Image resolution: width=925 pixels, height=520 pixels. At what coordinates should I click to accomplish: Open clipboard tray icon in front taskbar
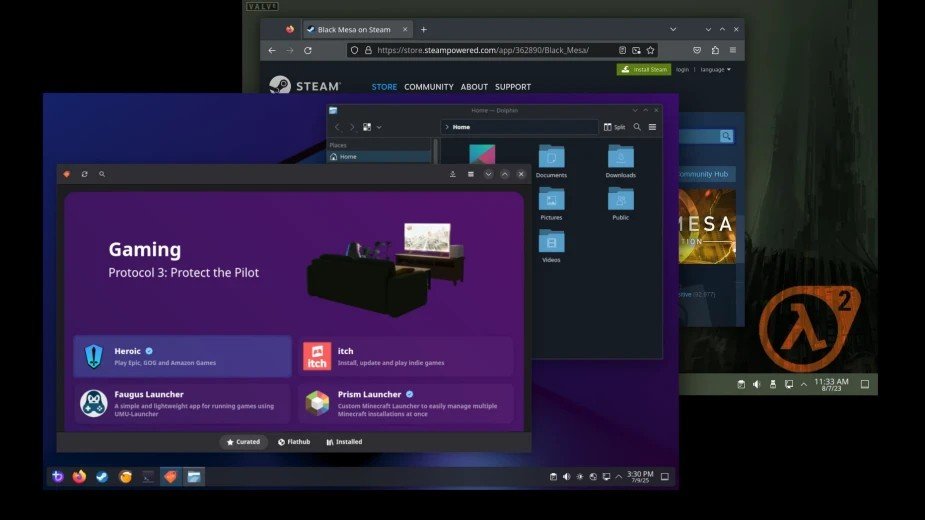pos(553,476)
